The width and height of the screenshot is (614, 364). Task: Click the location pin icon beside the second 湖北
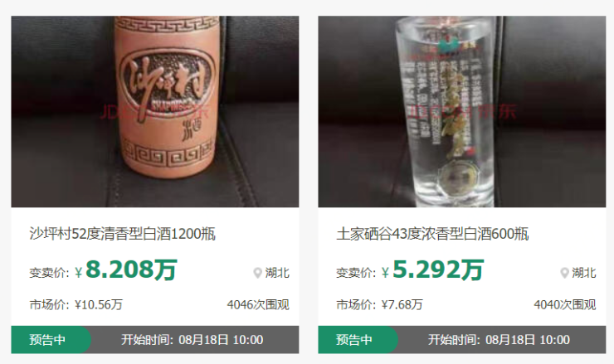564,273
